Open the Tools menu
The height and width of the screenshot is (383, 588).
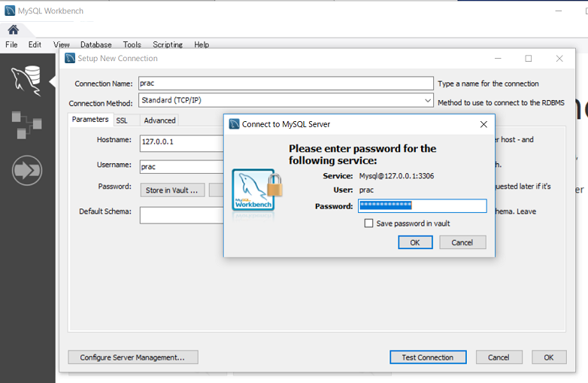(x=132, y=44)
